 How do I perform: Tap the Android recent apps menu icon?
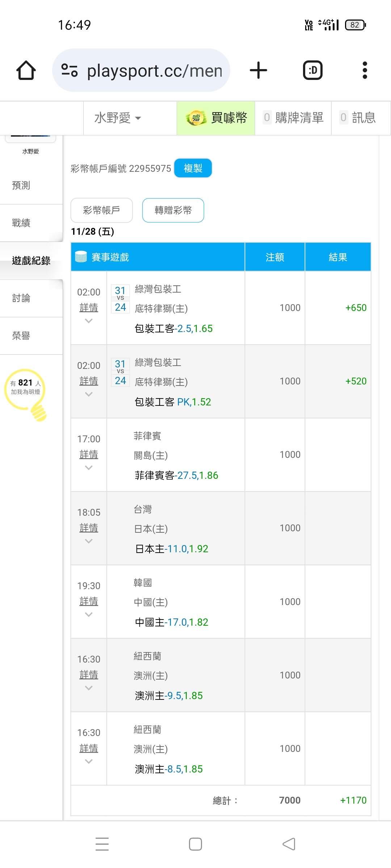tap(102, 844)
